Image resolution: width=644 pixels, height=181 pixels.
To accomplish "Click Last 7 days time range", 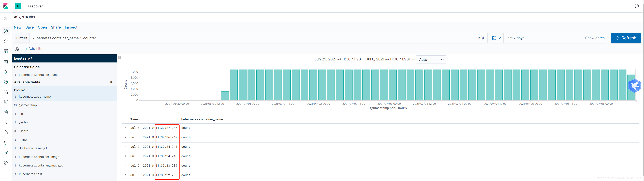I will (515, 38).
